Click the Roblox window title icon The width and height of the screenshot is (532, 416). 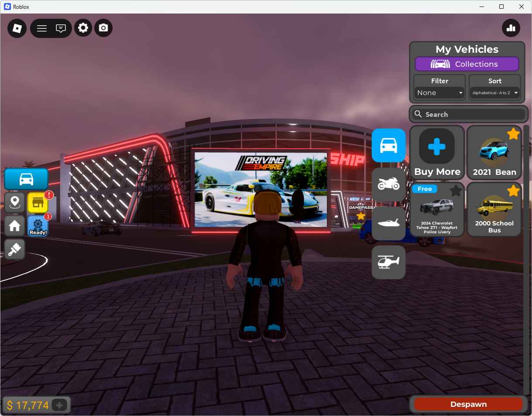click(x=7, y=7)
